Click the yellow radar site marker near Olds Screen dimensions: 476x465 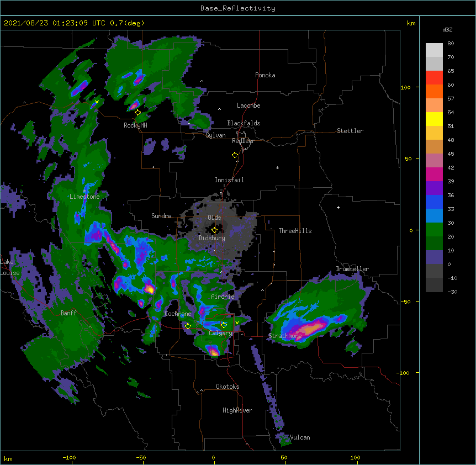(x=214, y=230)
